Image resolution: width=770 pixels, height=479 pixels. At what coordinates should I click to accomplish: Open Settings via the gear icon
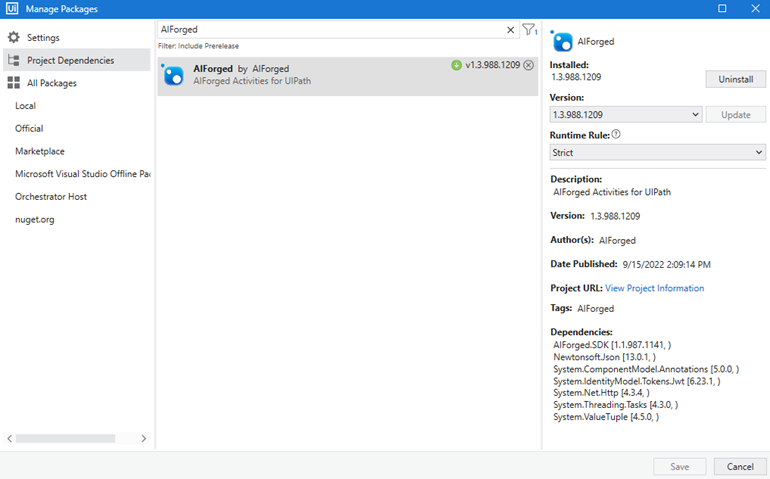tap(14, 37)
